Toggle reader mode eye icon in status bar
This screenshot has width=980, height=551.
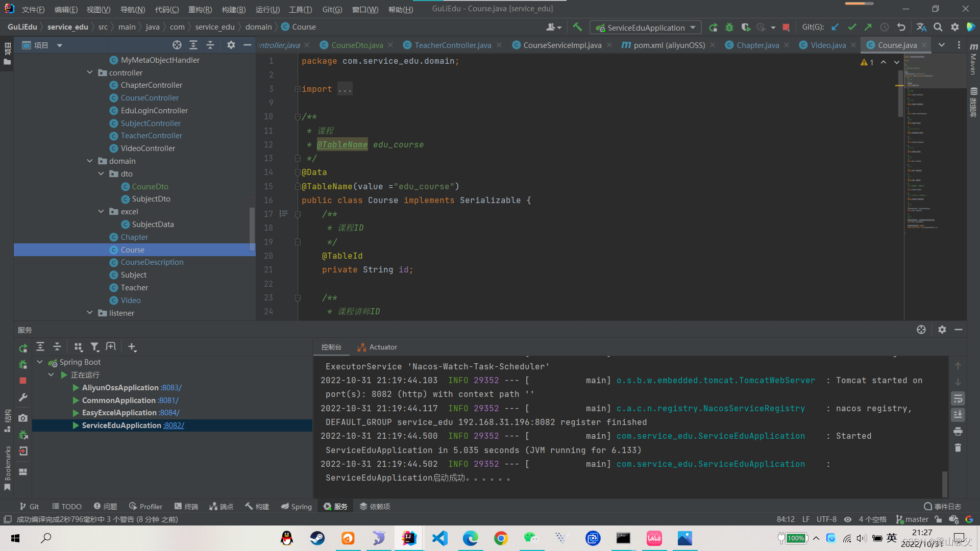click(848, 519)
